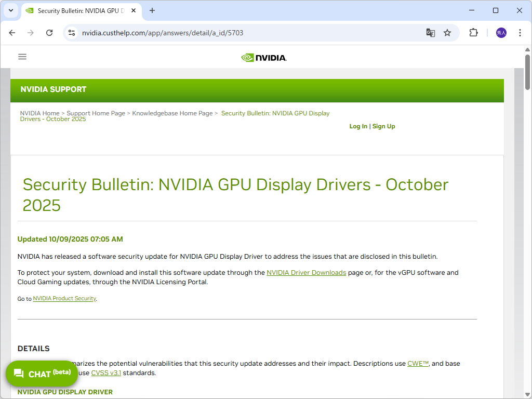This screenshot has height=399, width=532.
Task: Maximize the browser window
Action: click(x=495, y=10)
